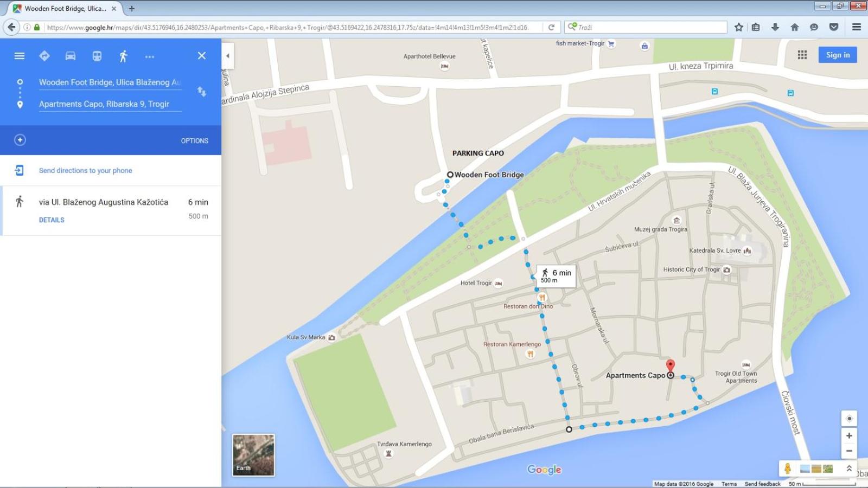Screen dimensions: 868x488
Task: Select the transit travel mode icon
Action: 97,56
